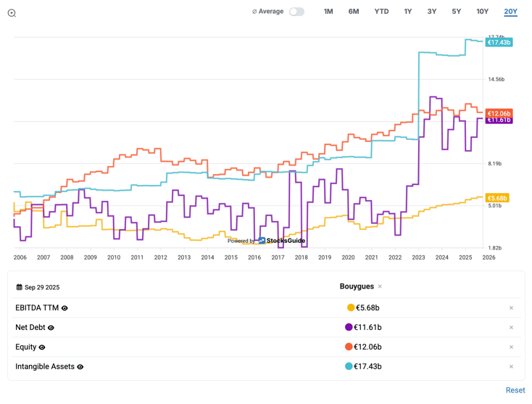The width and height of the screenshot is (532, 404).
Task: Click the purple Net Debt color dot
Action: [349, 328]
